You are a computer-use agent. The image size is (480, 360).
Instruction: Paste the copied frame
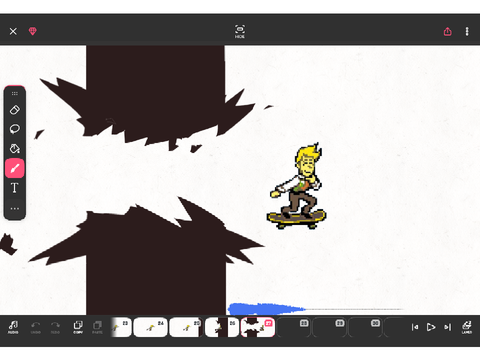point(97,327)
